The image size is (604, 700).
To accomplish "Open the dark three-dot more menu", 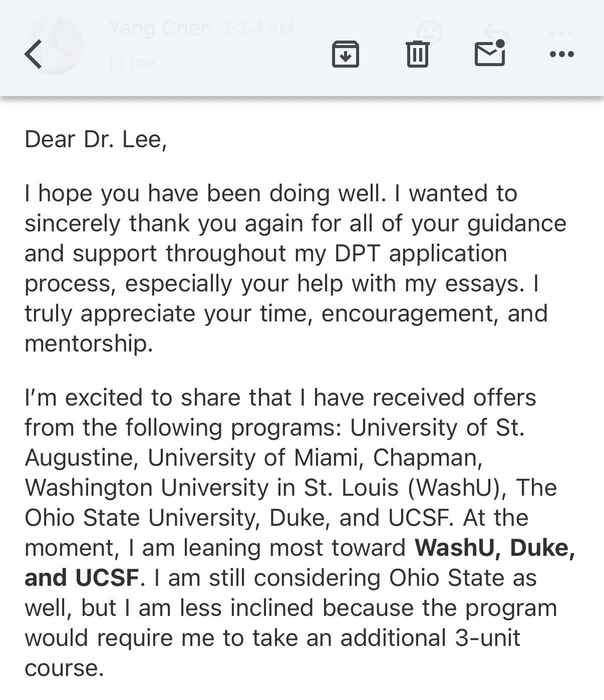I will click(561, 54).
